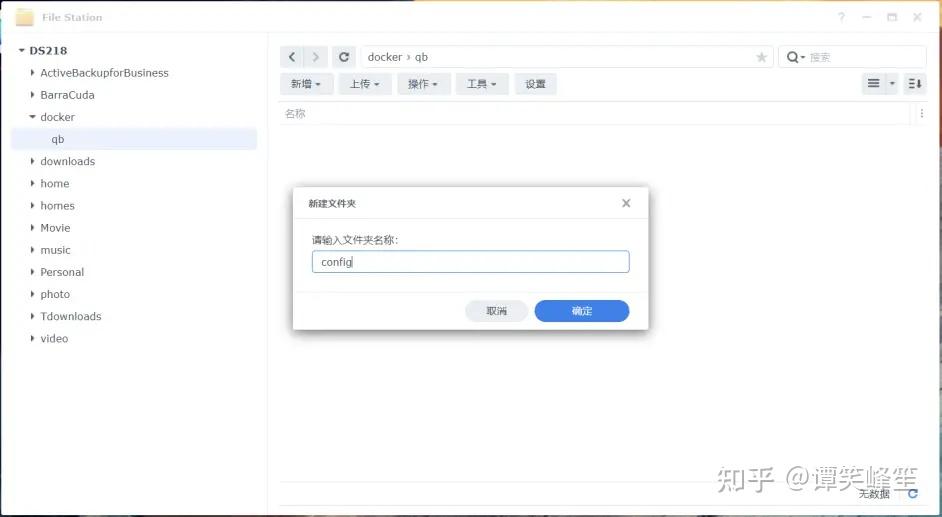Screen dimensions: 942x517
Task: Open the 上传 dropdown menu
Action: click(365, 84)
